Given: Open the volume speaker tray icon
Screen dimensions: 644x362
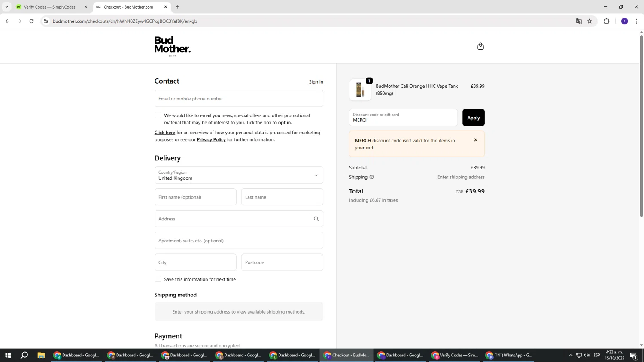Looking at the screenshot, I should 587,355.
